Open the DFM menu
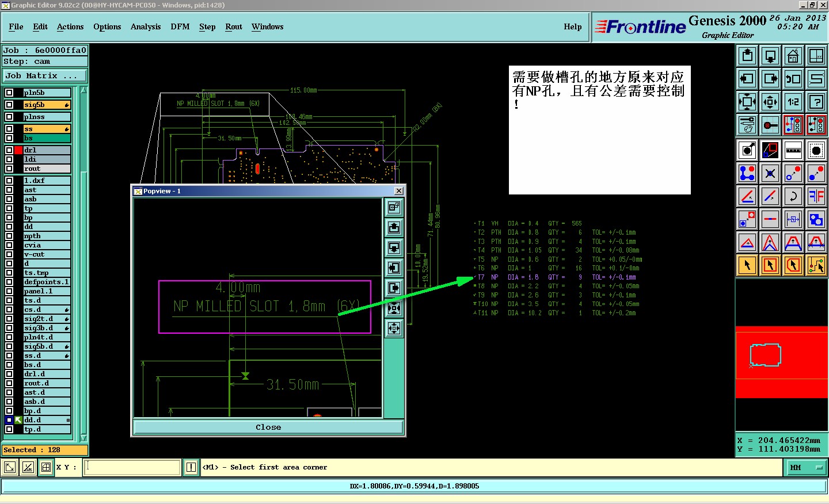The width and height of the screenshot is (829, 504). [x=180, y=26]
